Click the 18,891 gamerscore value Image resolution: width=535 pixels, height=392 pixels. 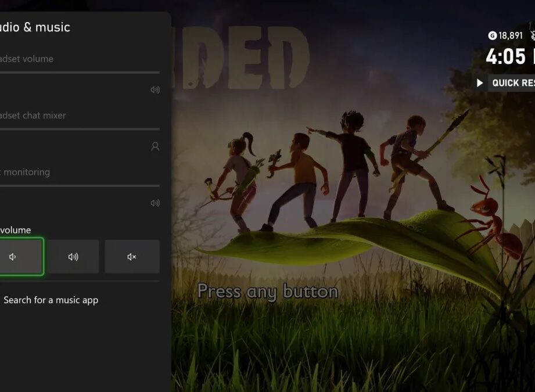[x=511, y=35]
